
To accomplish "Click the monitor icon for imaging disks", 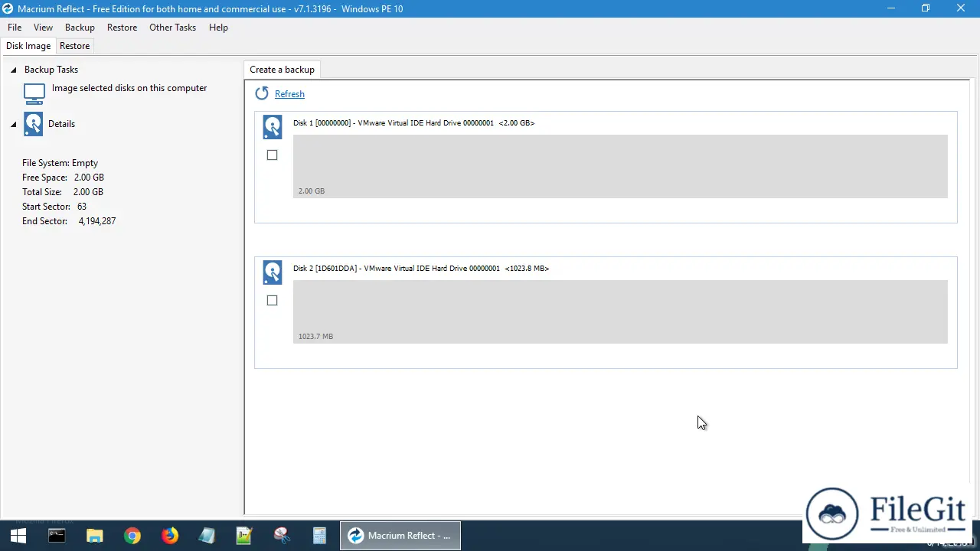I will 34,93.
